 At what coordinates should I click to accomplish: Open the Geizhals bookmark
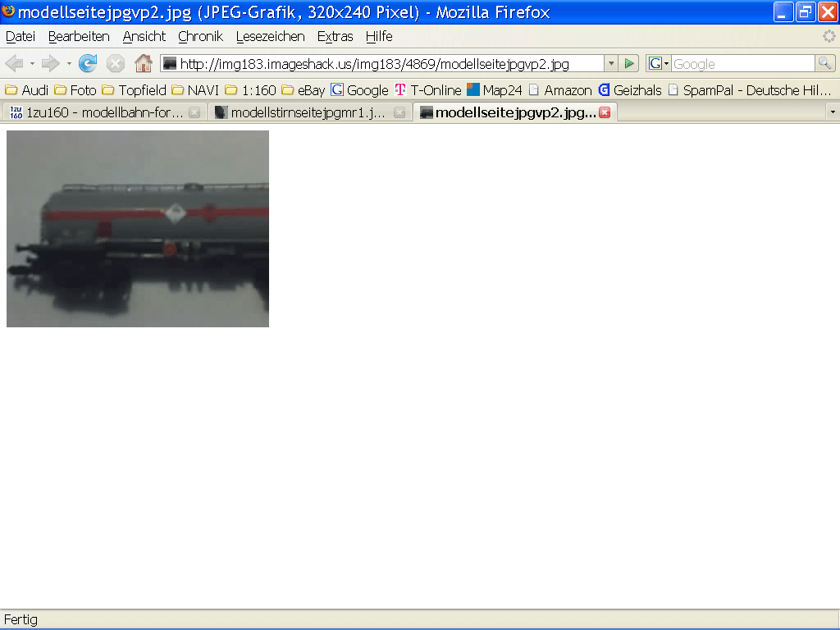pyautogui.click(x=629, y=90)
